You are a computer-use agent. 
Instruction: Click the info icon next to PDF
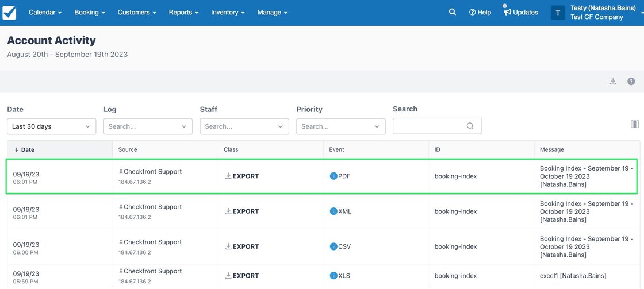click(x=333, y=176)
